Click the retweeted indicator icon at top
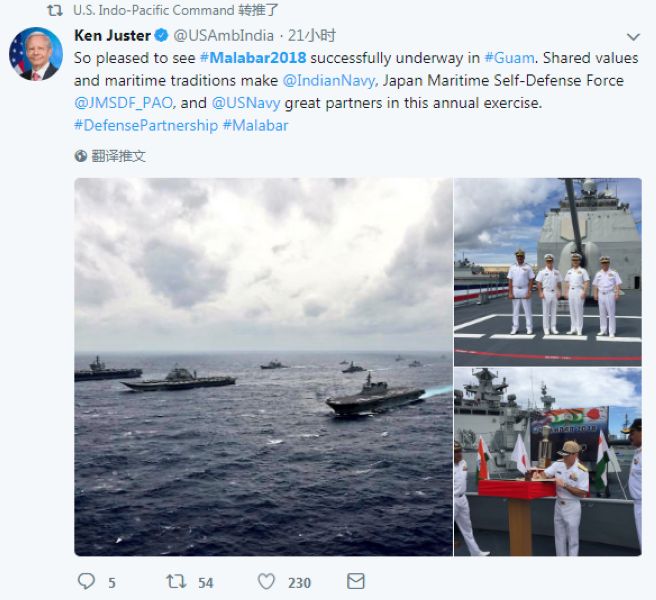656x600 pixels. click(x=55, y=10)
